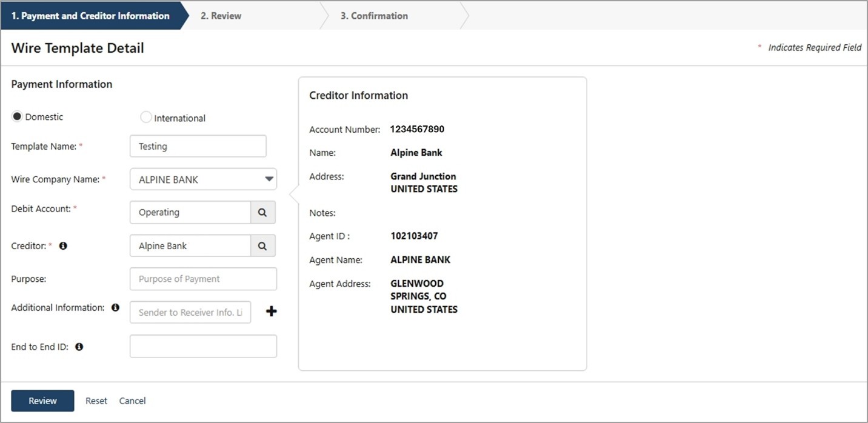Click the Debit Account Operating field
The height and width of the screenshot is (423, 868).
(x=190, y=213)
